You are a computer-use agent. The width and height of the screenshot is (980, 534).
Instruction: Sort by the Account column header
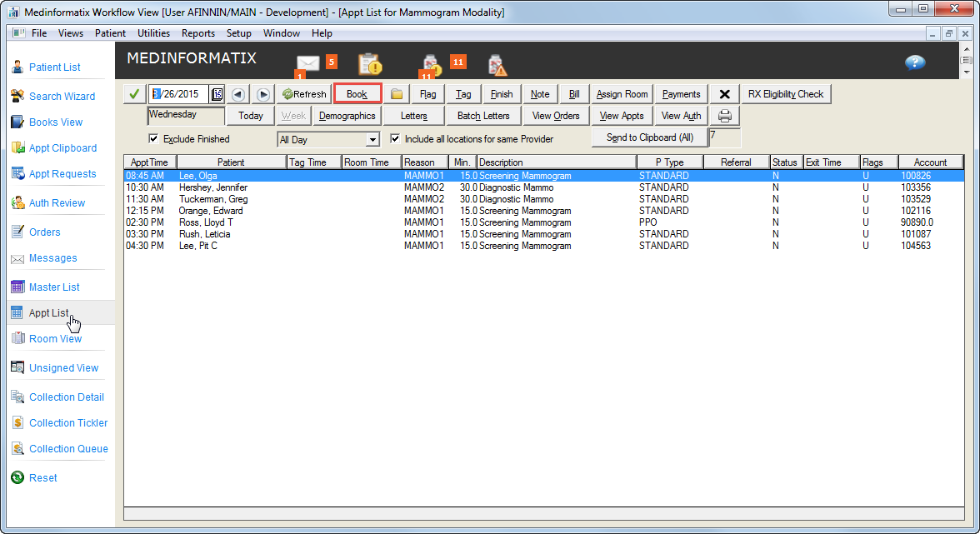point(930,162)
